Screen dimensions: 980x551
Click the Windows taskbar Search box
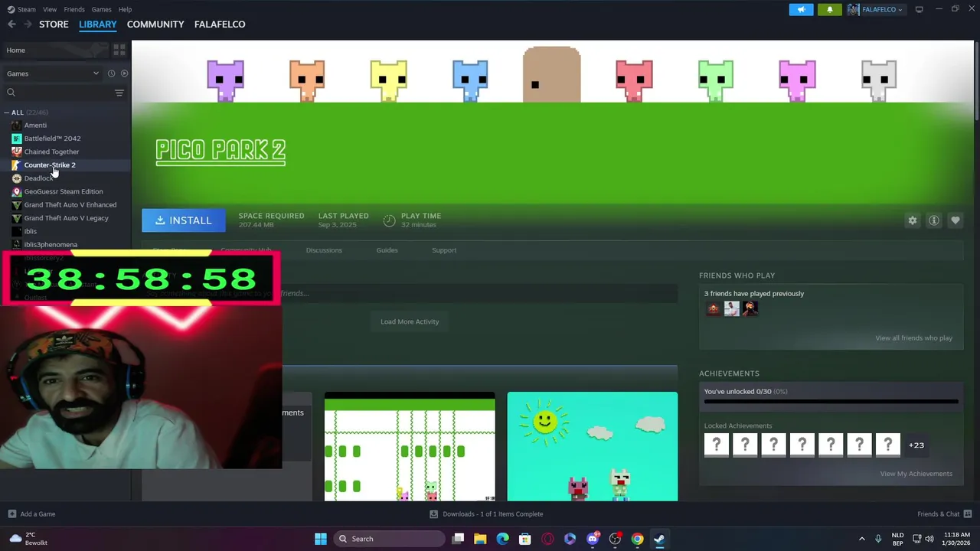click(x=387, y=539)
